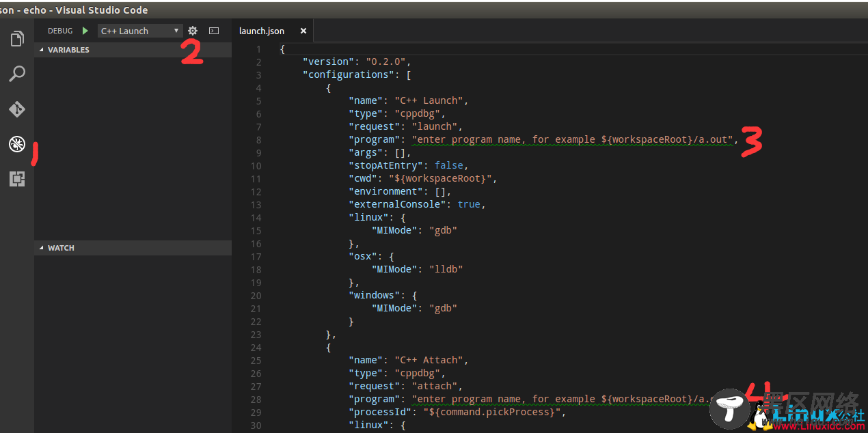
Task: Click the "linux" key on line 14
Action: (x=368, y=217)
